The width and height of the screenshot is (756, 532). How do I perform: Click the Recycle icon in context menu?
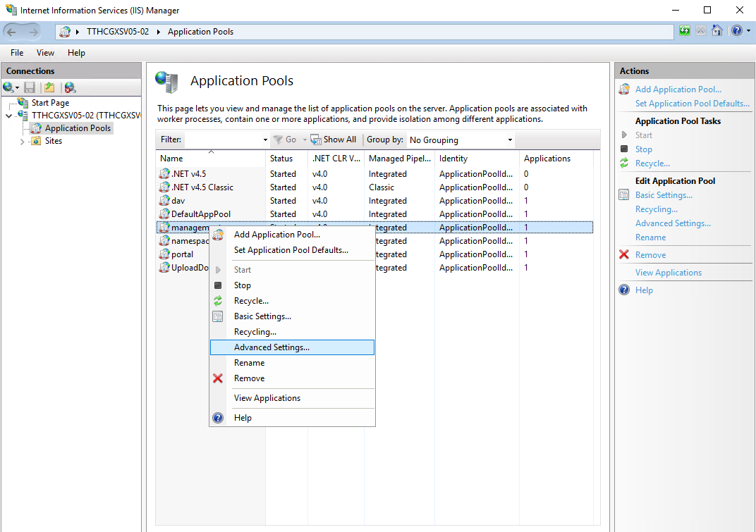(218, 301)
